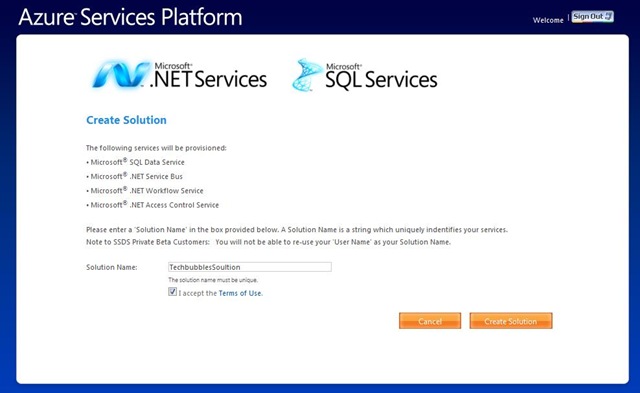Click the Azure Services Platform title
Screen dimensions: 640x393
[x=130, y=17]
